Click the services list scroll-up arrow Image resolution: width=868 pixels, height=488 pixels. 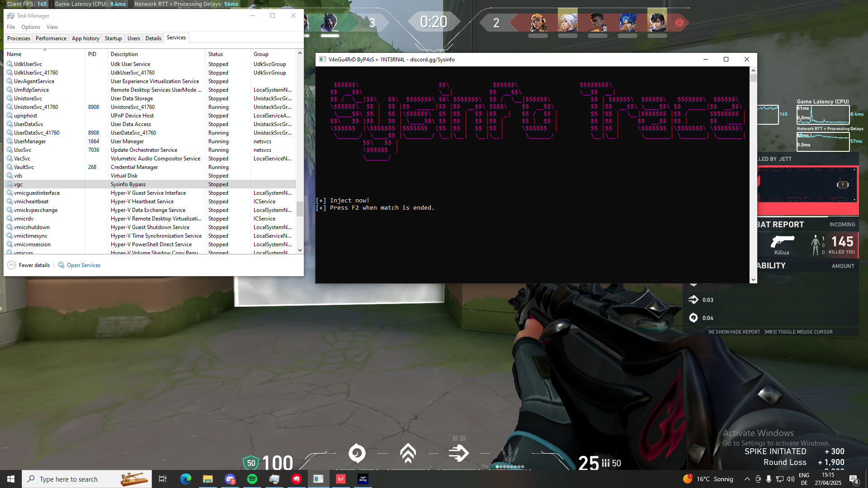pyautogui.click(x=300, y=53)
